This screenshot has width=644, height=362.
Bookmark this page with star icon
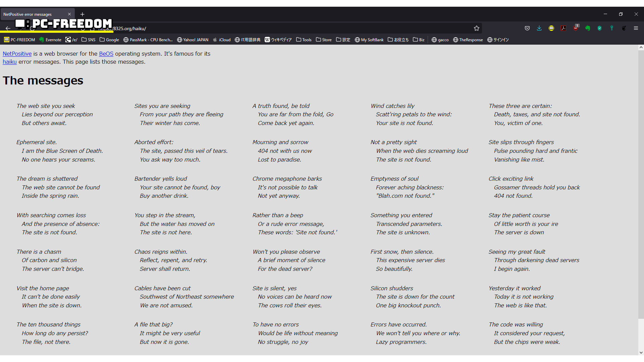click(477, 28)
